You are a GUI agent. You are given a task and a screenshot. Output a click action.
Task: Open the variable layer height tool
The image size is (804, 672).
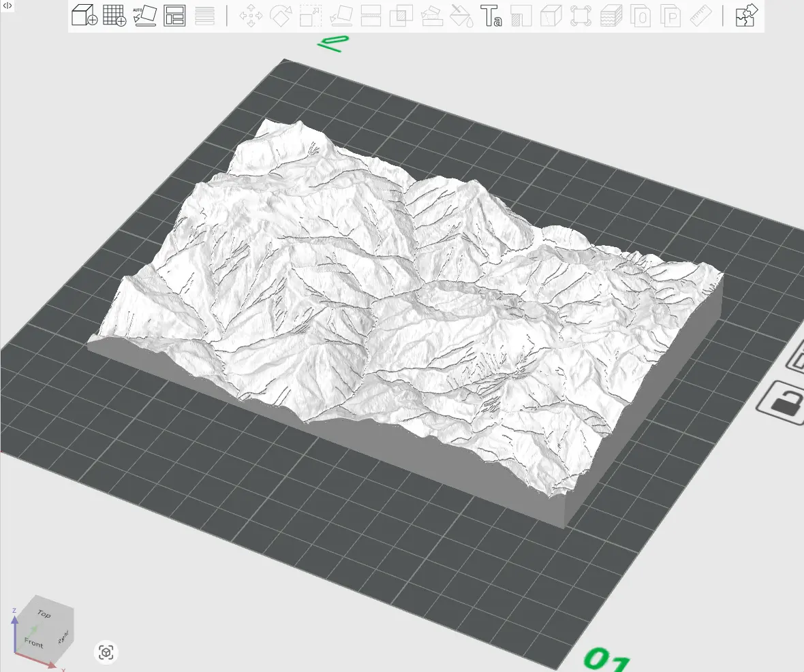coord(204,16)
